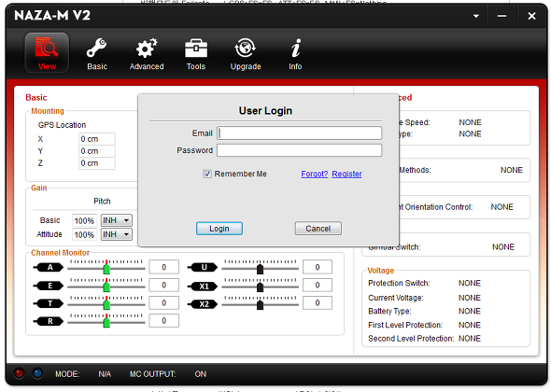This screenshot has width=551, height=392.
Task: Select the GPS X location field
Action: tap(97, 139)
